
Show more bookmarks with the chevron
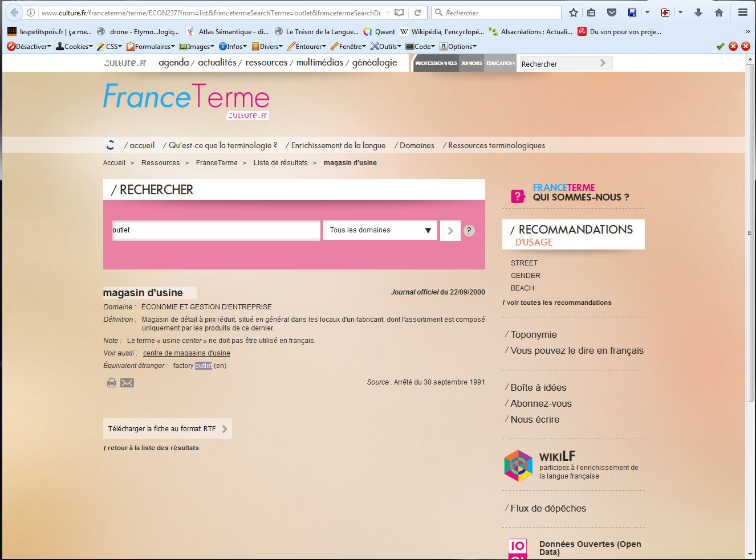(x=747, y=32)
